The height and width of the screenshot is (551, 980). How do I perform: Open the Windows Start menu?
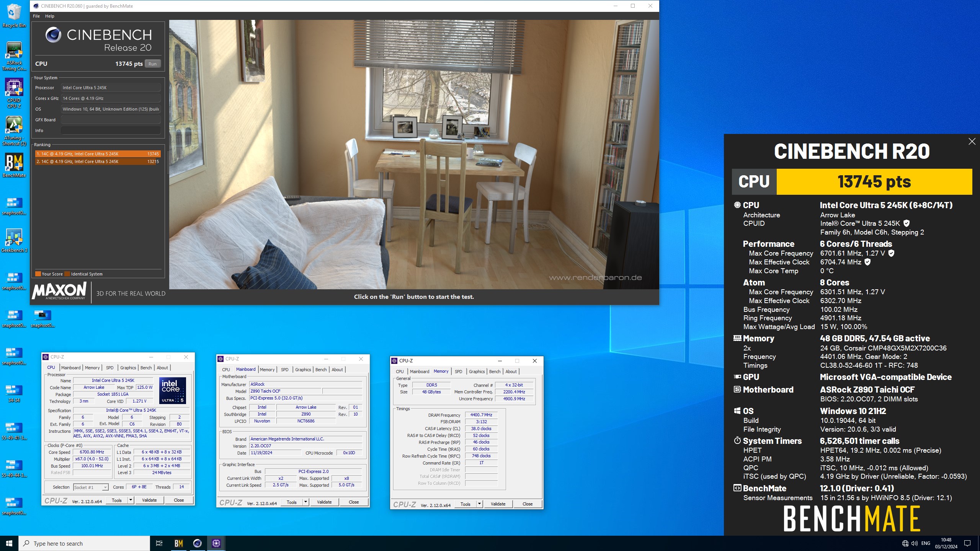[9, 543]
